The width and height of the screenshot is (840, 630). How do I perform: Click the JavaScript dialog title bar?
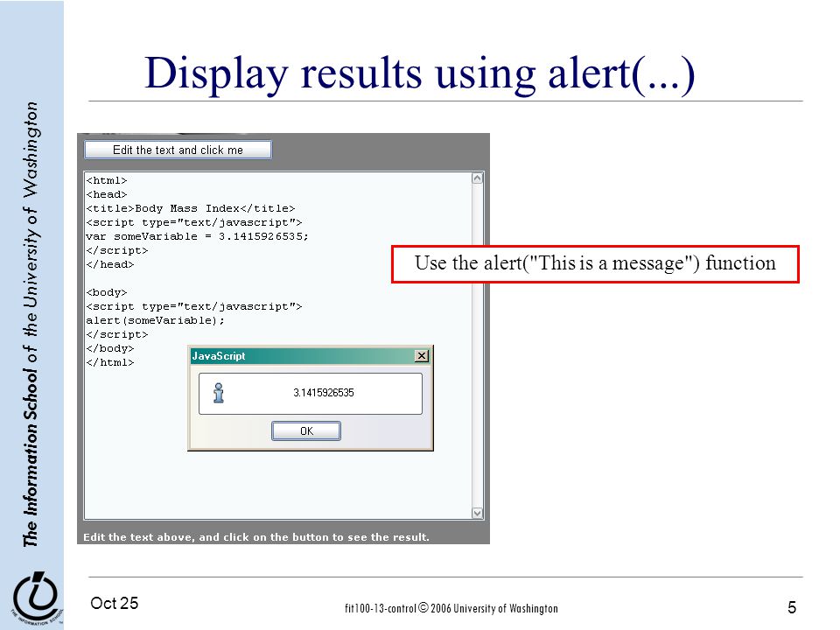click(310, 356)
